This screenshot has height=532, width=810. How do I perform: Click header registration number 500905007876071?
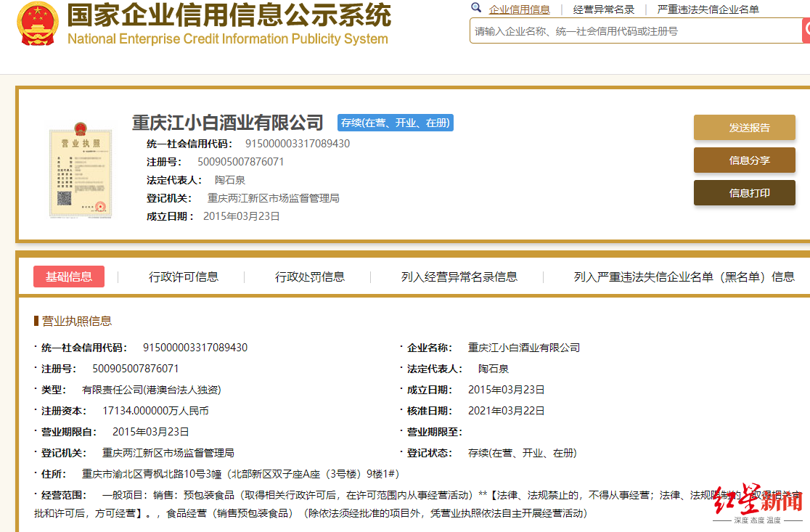241,162
